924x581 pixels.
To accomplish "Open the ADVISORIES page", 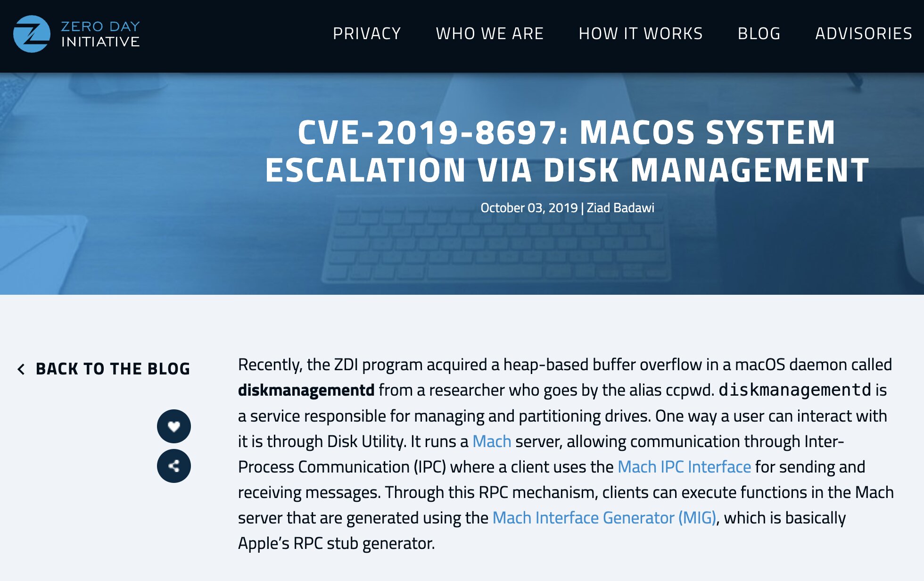I will tap(864, 33).
